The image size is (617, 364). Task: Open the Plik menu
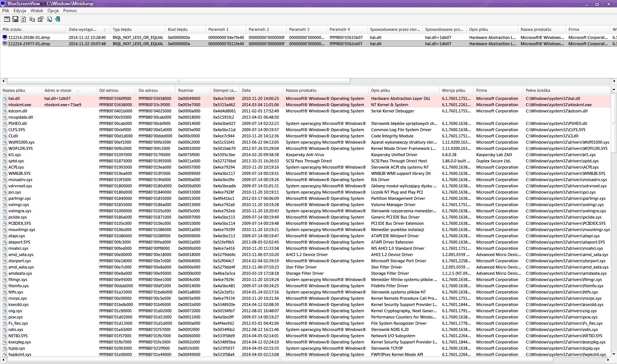tap(6, 11)
